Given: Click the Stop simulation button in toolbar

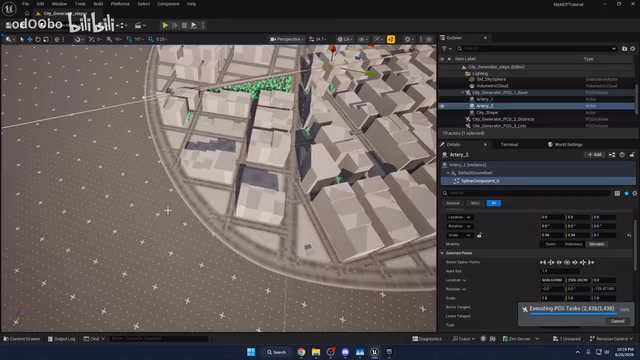Looking at the screenshot, I should pyautogui.click(x=184, y=25).
